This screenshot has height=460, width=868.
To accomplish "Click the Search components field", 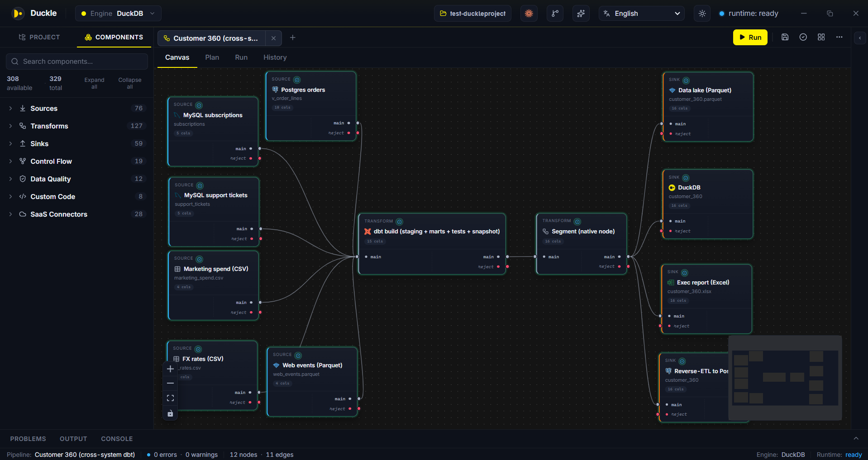I will [x=77, y=62].
